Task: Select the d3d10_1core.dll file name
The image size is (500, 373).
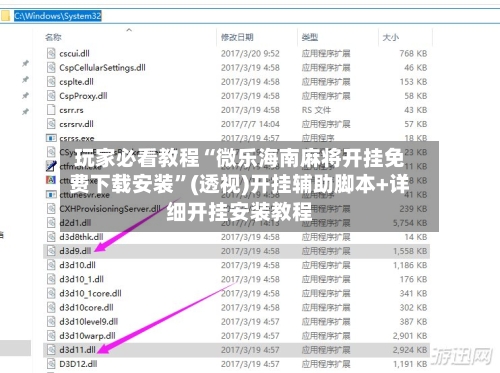Action: [x=90, y=293]
